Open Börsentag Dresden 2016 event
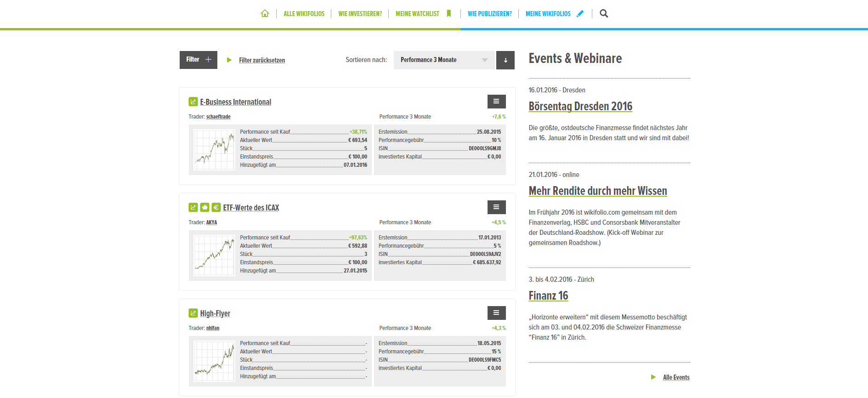868x398 pixels. [580, 106]
